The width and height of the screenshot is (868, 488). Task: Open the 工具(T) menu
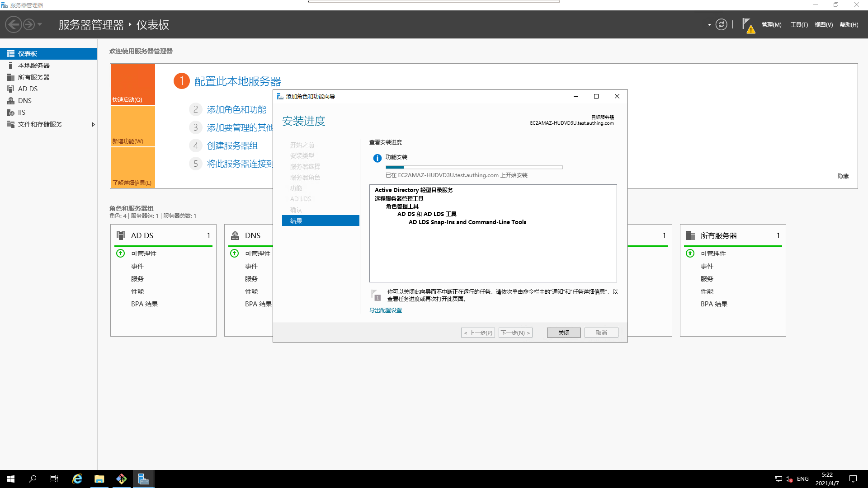tap(799, 25)
